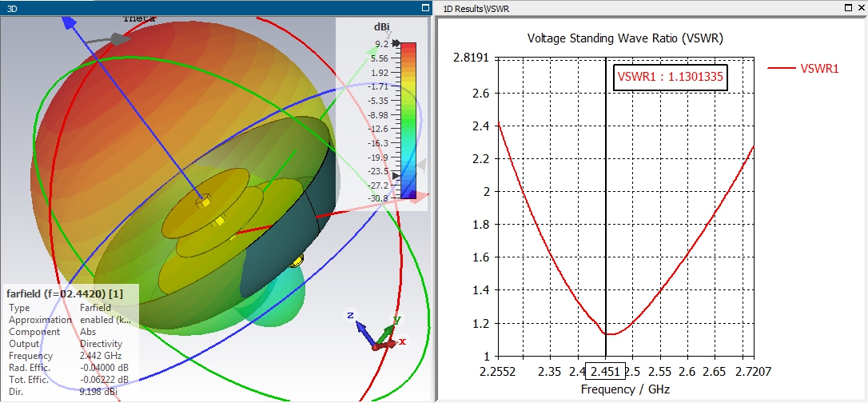Click the farfield (f=02.4420) [1] heading
This screenshot has width=868, height=403.
tap(65, 293)
